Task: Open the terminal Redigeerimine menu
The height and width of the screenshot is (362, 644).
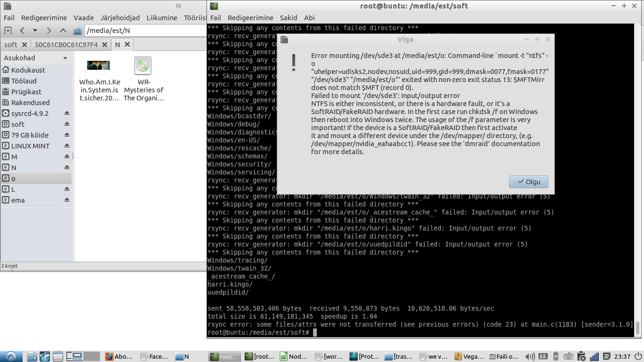Action: pos(250,18)
